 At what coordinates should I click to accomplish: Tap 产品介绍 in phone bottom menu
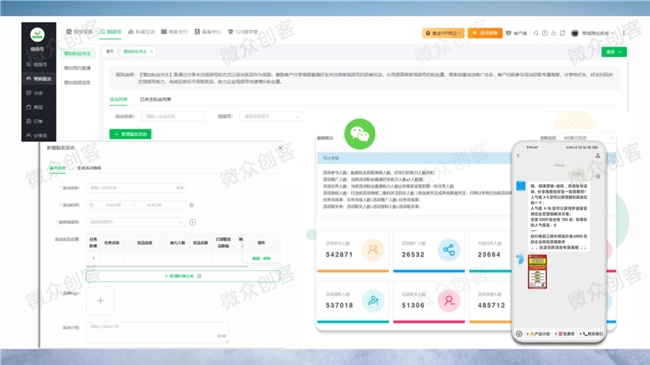(x=539, y=333)
